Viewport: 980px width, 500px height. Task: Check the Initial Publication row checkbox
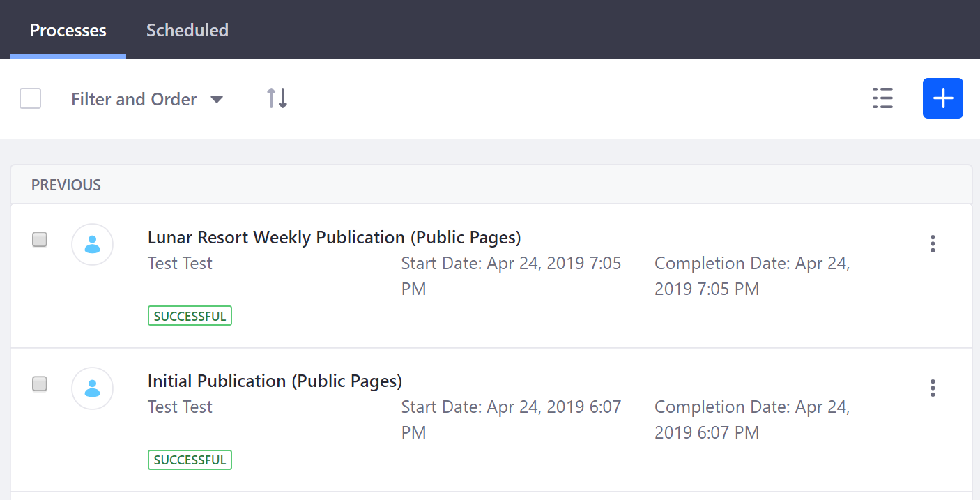click(x=40, y=384)
